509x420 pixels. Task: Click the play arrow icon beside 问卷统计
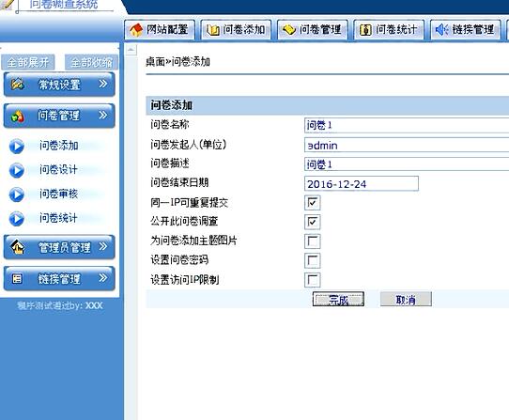tap(17, 219)
